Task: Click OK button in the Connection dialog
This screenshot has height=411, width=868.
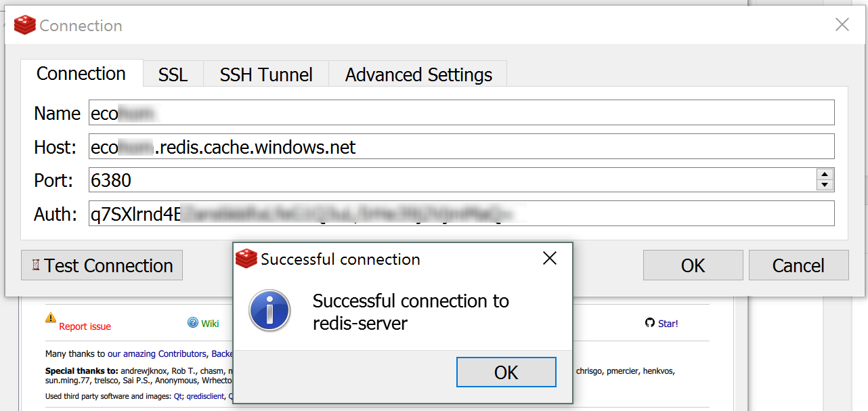Action: click(693, 265)
